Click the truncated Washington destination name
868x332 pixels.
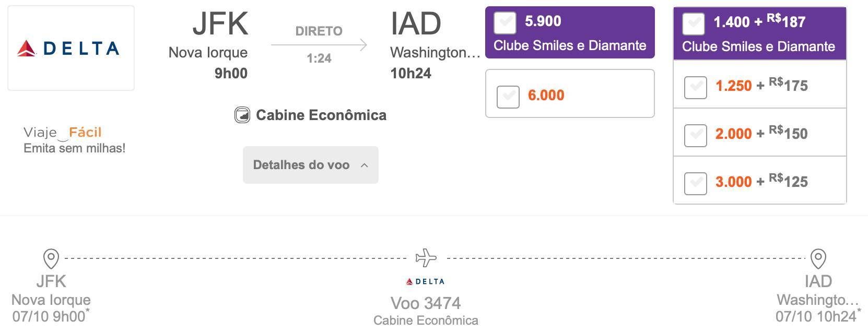(435, 52)
